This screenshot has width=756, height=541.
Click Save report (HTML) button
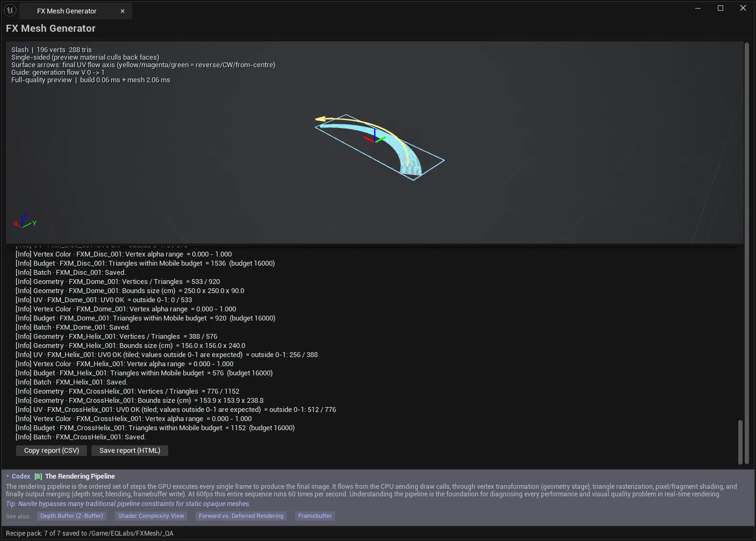pyautogui.click(x=130, y=451)
